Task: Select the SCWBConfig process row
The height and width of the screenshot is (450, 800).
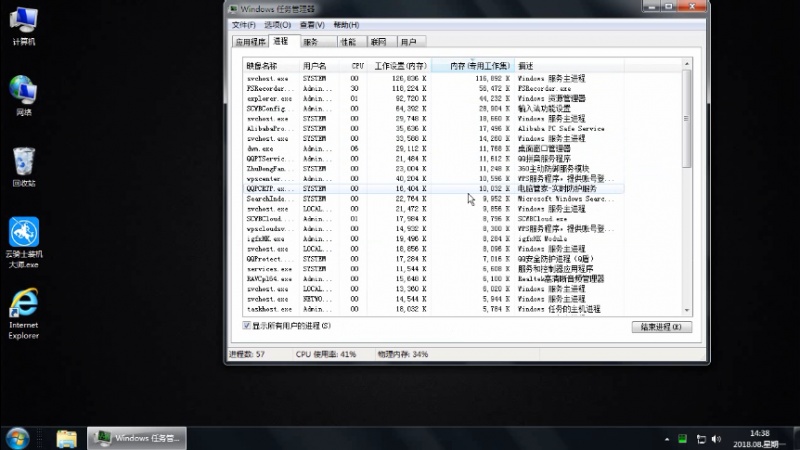Action: click(433, 109)
